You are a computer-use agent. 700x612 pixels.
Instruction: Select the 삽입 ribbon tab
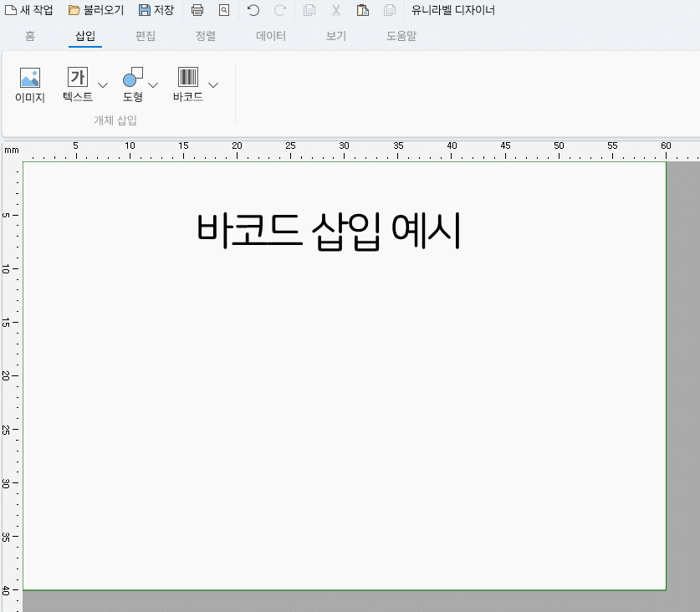point(85,36)
